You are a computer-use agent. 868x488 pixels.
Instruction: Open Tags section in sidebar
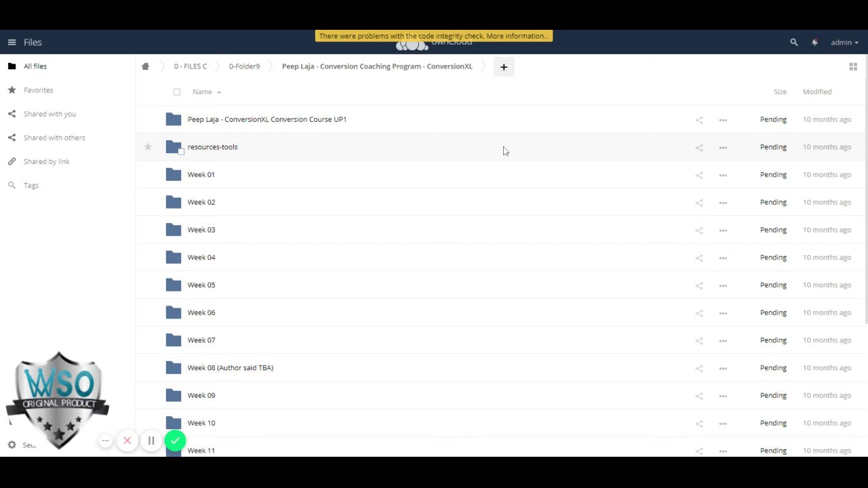[x=31, y=185]
